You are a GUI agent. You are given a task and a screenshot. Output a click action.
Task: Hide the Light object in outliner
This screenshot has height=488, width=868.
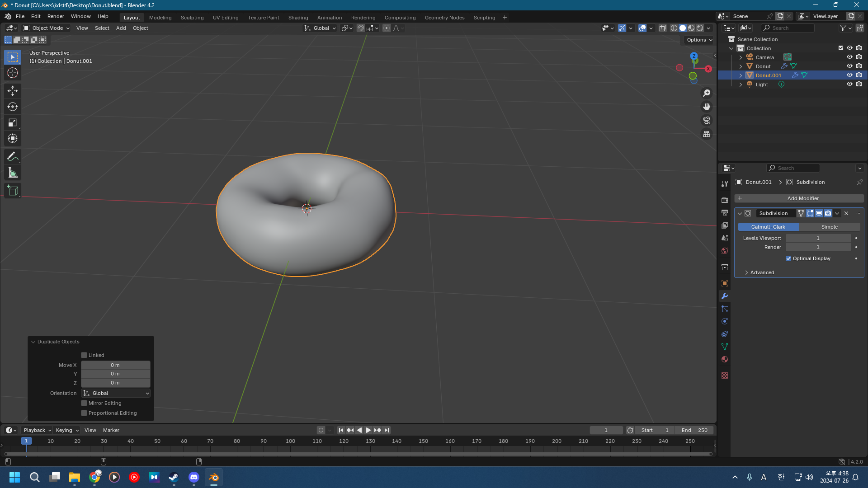coord(849,84)
